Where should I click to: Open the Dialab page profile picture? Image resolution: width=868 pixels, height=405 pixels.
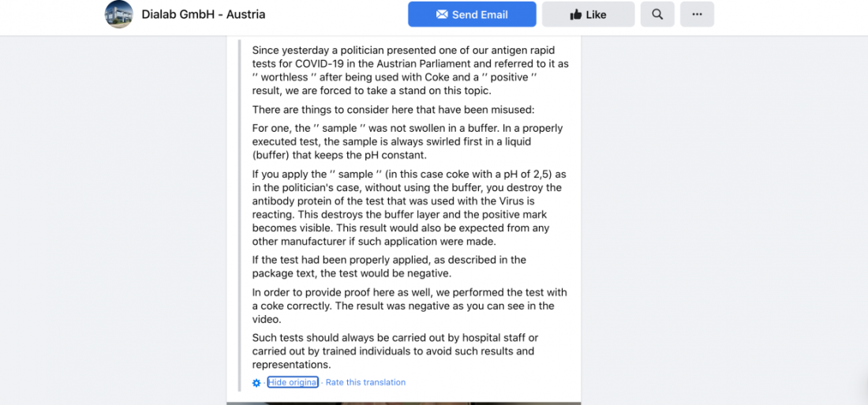119,14
